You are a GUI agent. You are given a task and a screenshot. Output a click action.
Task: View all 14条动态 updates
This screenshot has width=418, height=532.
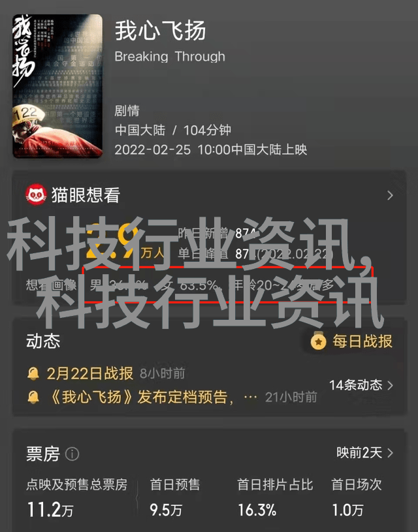(x=361, y=385)
